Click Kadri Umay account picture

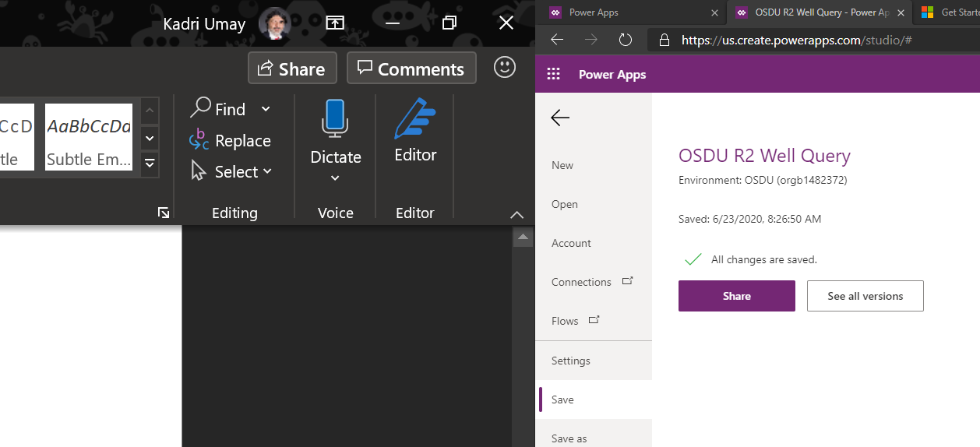(275, 23)
